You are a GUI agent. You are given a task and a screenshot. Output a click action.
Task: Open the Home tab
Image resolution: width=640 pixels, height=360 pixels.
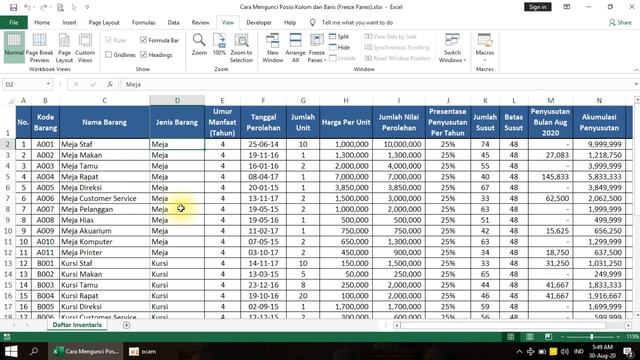point(42,22)
